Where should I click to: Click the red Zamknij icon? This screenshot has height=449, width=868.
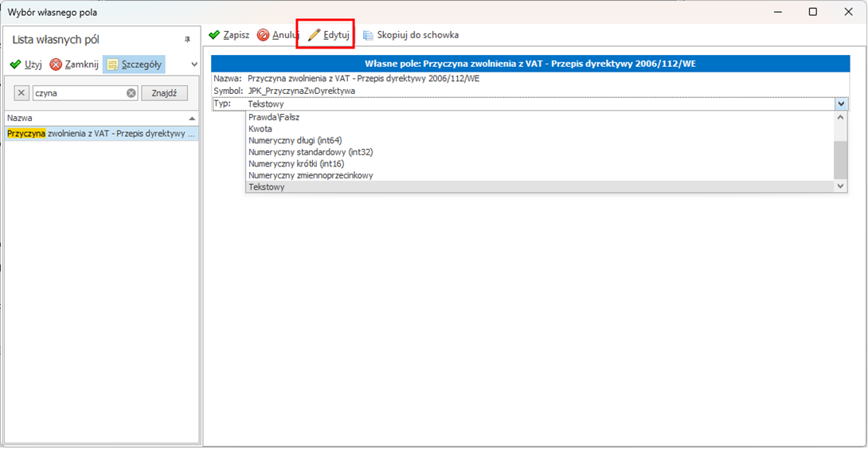[56, 64]
